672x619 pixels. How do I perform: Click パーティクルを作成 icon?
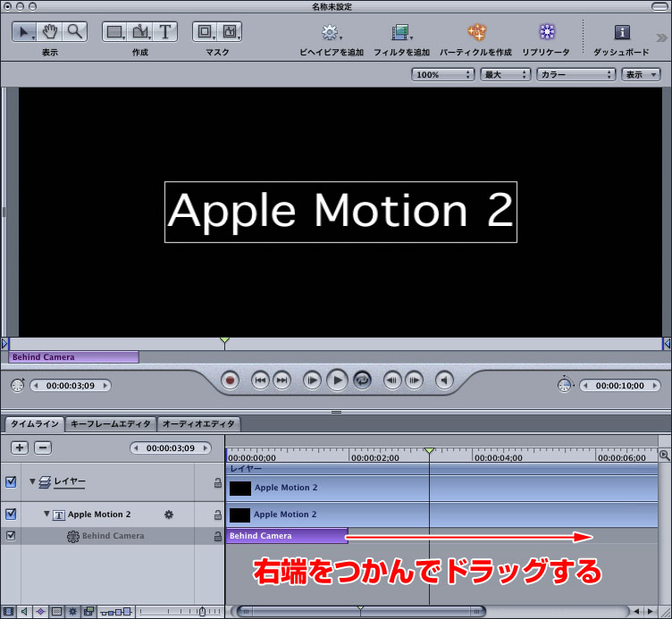point(476,32)
